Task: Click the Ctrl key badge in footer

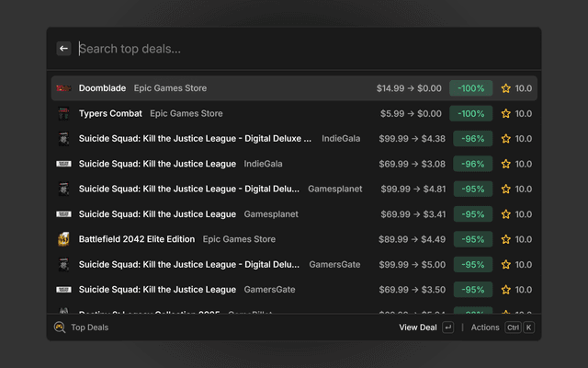Action: [x=513, y=328]
